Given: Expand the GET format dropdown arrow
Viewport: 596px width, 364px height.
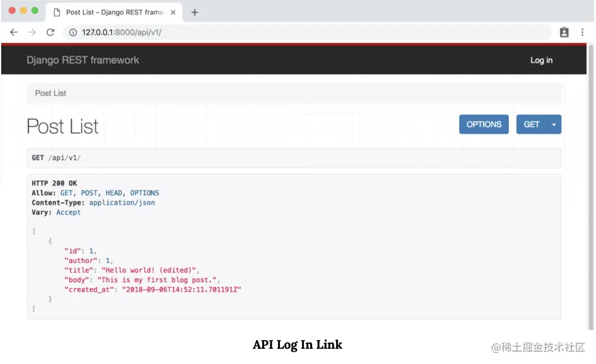Looking at the screenshot, I should click(x=554, y=124).
